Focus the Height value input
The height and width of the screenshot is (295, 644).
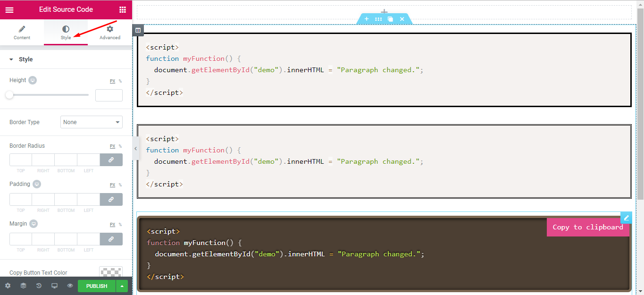pos(109,95)
